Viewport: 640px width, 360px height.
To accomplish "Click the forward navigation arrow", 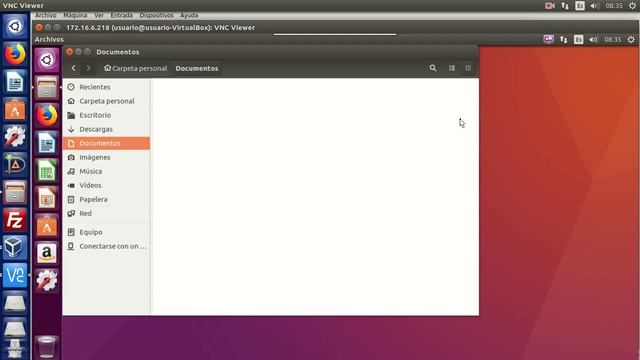I will (x=88, y=68).
